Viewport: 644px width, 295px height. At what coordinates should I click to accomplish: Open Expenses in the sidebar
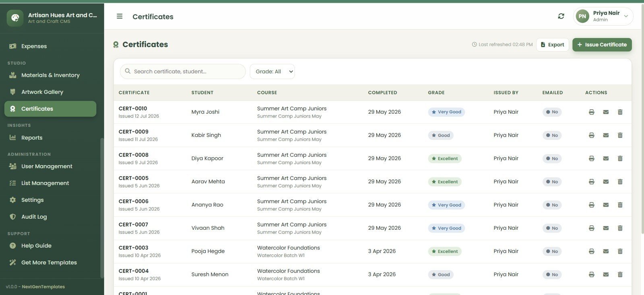[50, 46]
